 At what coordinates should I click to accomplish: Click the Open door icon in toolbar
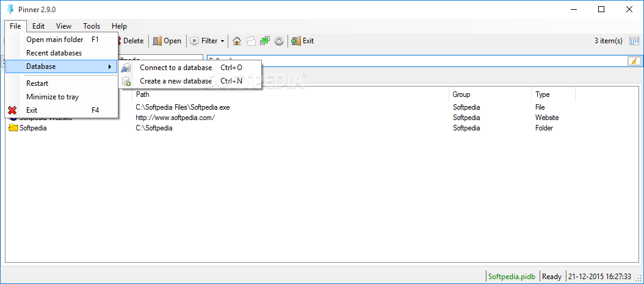click(157, 41)
